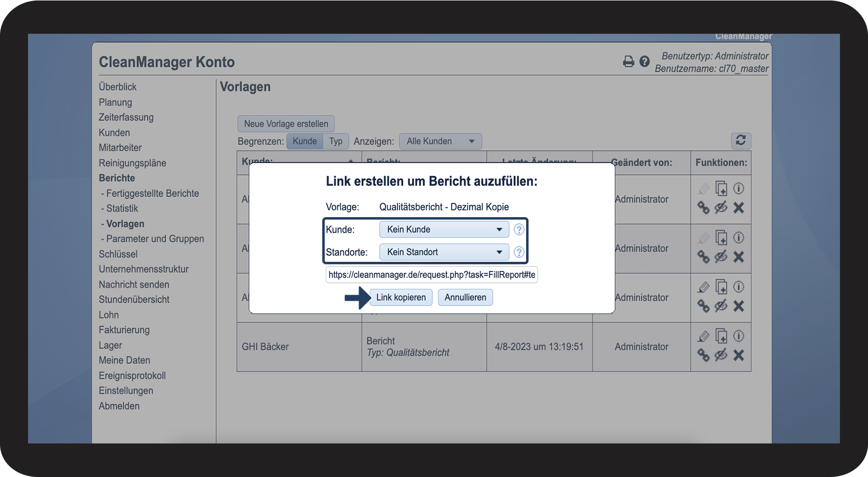Go to Zeiterfassung in the sidebar

(x=126, y=117)
